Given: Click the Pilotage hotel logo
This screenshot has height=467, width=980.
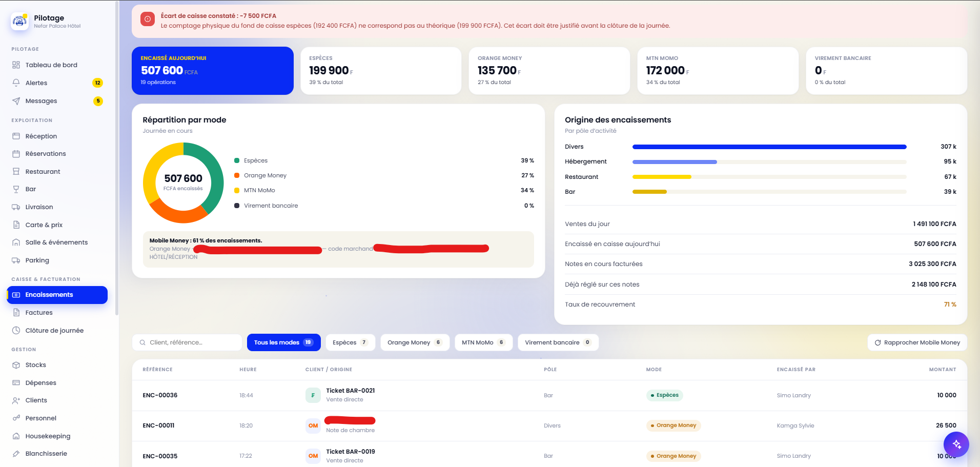Looking at the screenshot, I should coord(19,21).
